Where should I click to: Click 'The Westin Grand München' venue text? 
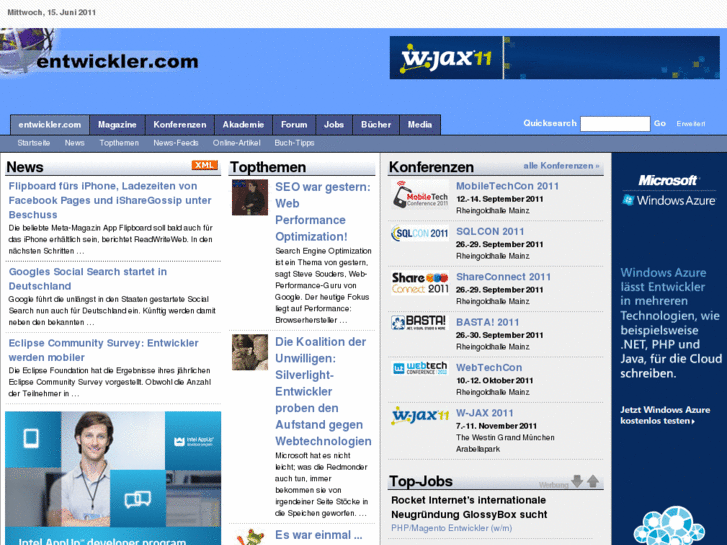pos(505,437)
